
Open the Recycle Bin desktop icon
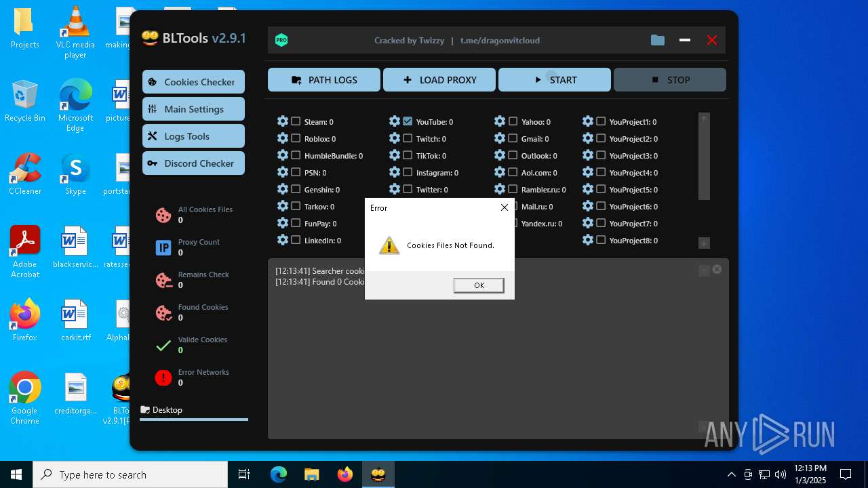point(25,101)
